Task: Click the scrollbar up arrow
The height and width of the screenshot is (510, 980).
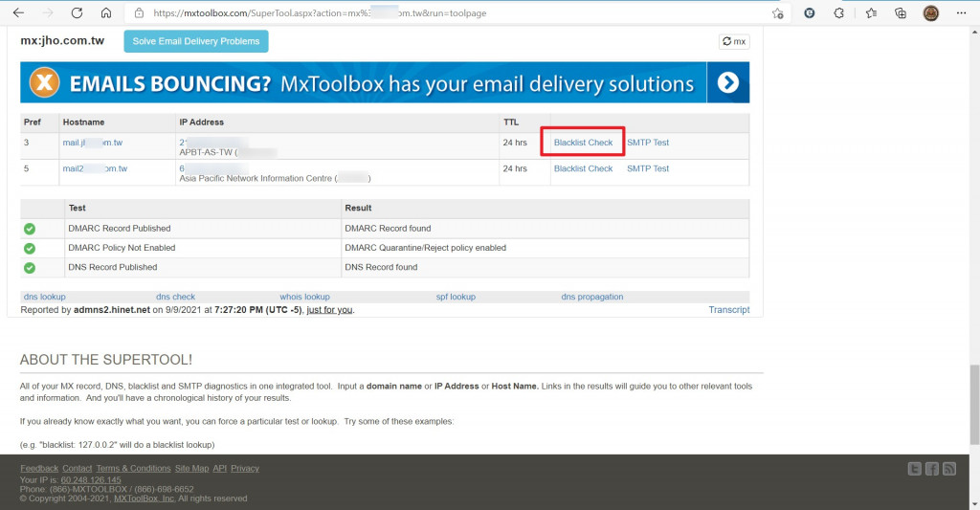Action: [x=974, y=32]
